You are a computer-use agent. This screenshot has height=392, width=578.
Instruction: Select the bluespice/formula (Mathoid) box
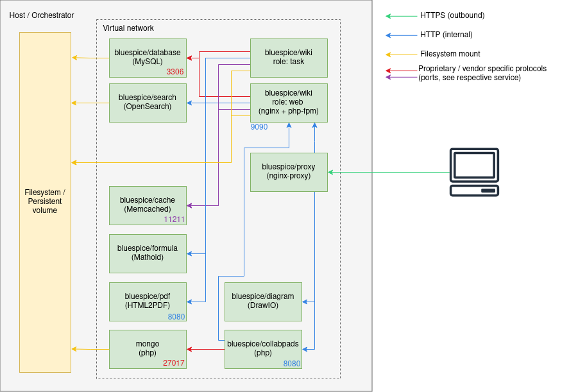tap(148, 253)
